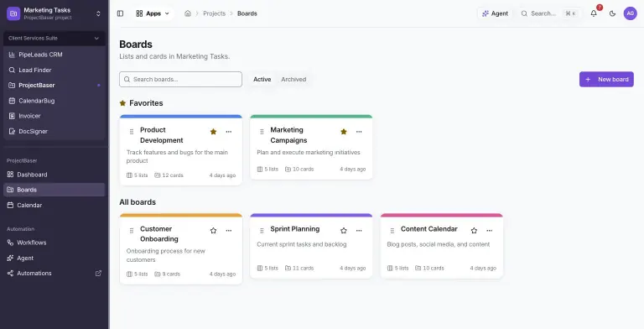The height and width of the screenshot is (329, 644).
Task: Click Content Calendar 5 lists count
Action: pos(397,268)
